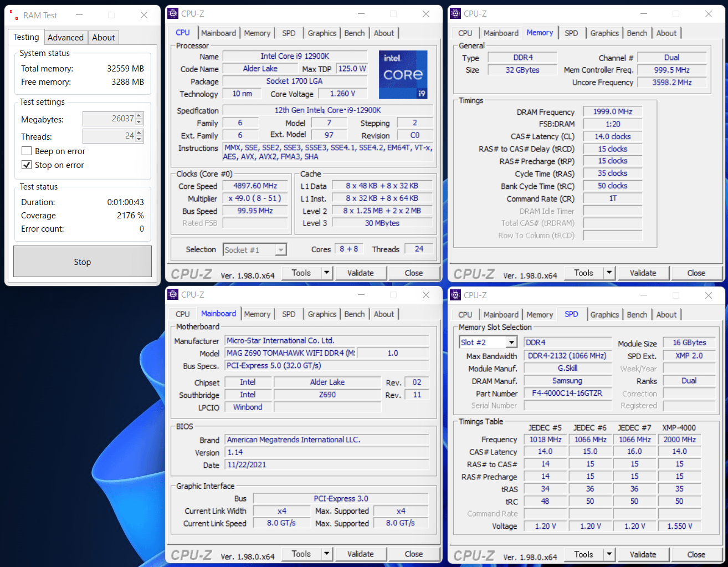Open the About tab in RAM Test
The height and width of the screenshot is (567, 728).
point(103,38)
